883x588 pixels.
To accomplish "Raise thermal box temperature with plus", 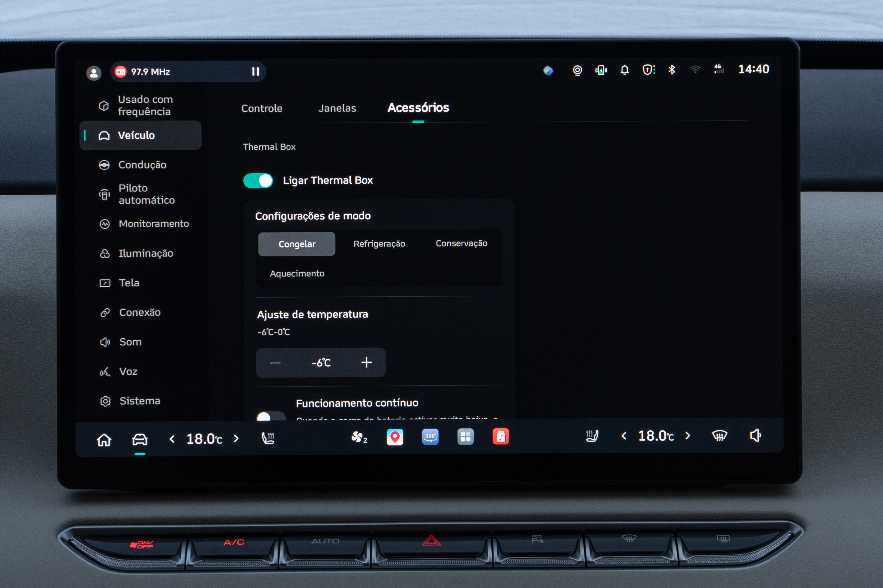I will 366,362.
